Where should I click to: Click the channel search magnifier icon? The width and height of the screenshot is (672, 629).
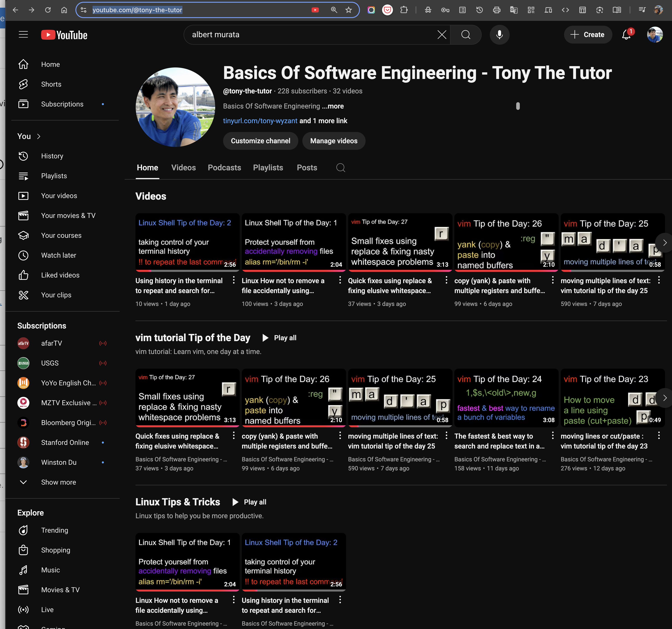340,168
